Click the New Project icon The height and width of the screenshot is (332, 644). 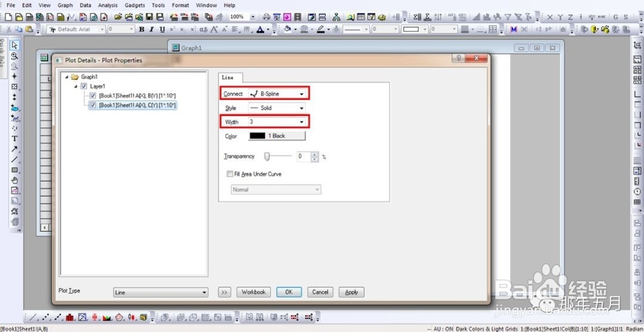click(8, 17)
